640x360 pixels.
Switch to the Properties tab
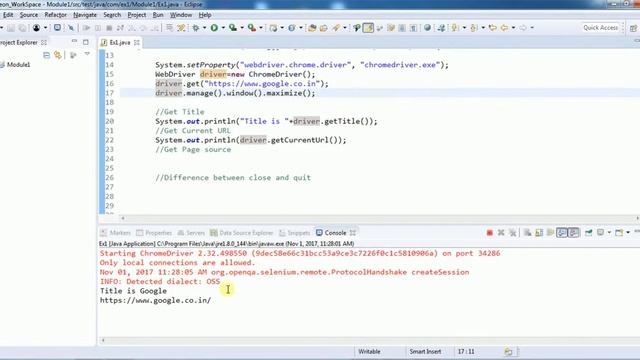tap(154, 233)
